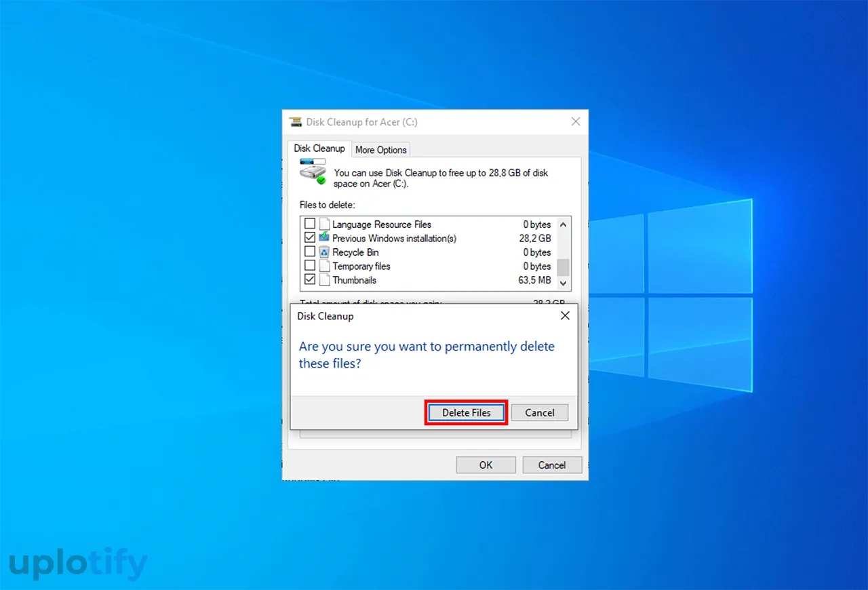Select the Thumbnails row text
The image size is (868, 590).
[354, 280]
